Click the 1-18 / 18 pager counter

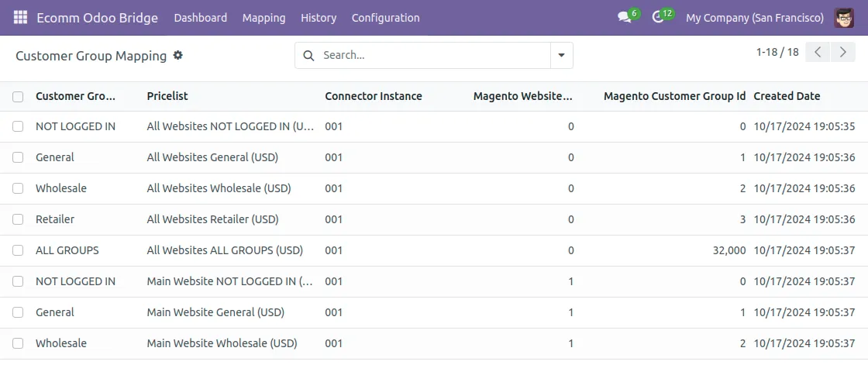(x=778, y=52)
